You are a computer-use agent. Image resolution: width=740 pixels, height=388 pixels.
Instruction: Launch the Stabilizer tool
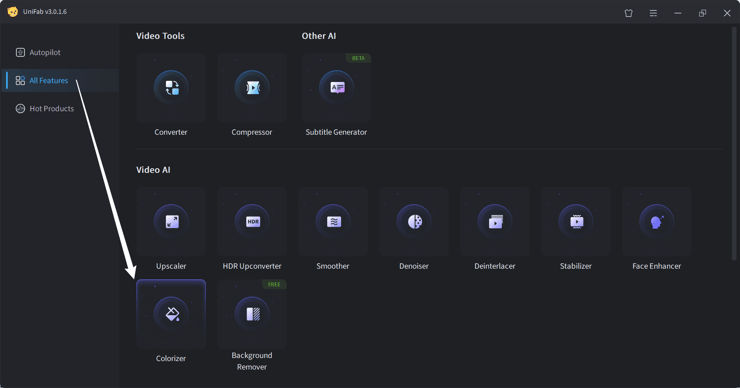[576, 221]
